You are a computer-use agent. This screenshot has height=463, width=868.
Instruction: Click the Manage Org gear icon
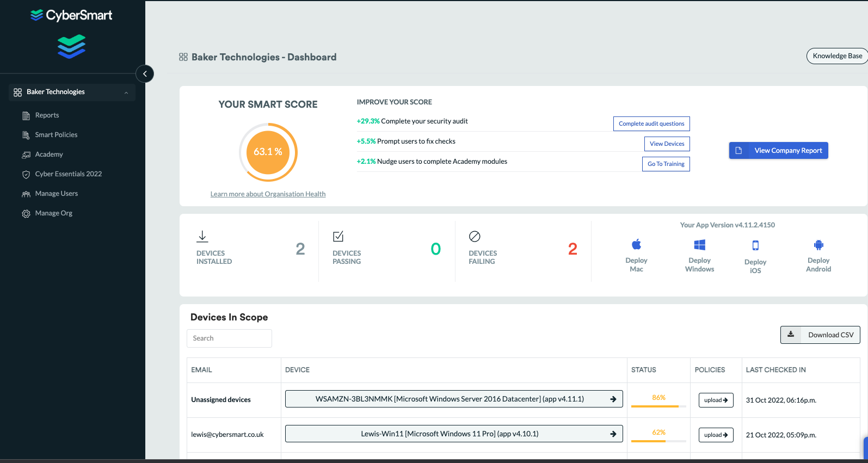tap(26, 213)
